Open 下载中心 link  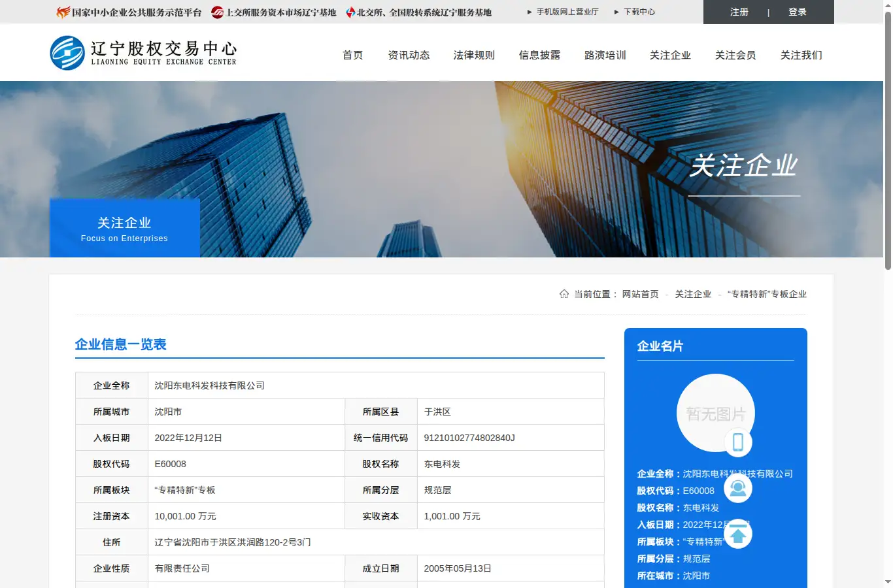pyautogui.click(x=639, y=12)
